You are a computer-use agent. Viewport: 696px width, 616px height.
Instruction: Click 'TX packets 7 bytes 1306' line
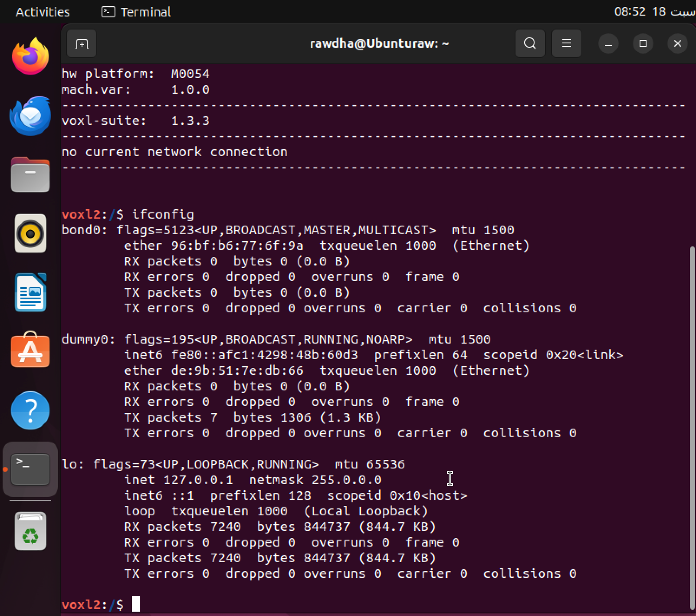pos(253,417)
